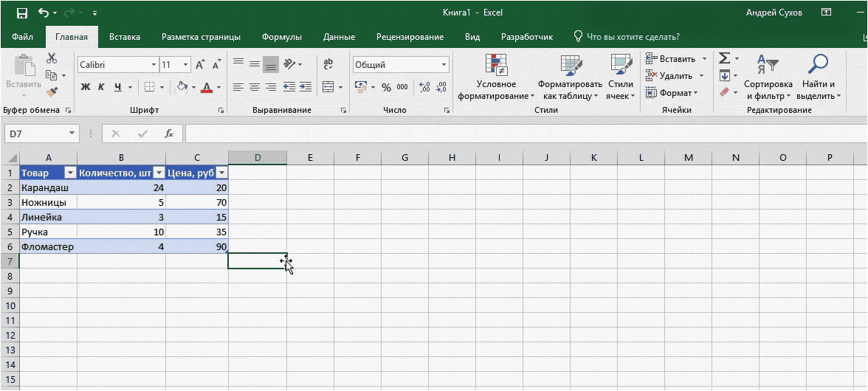The height and width of the screenshot is (391, 868).
Task: Open the Формулы ribbon tab
Action: click(x=282, y=37)
